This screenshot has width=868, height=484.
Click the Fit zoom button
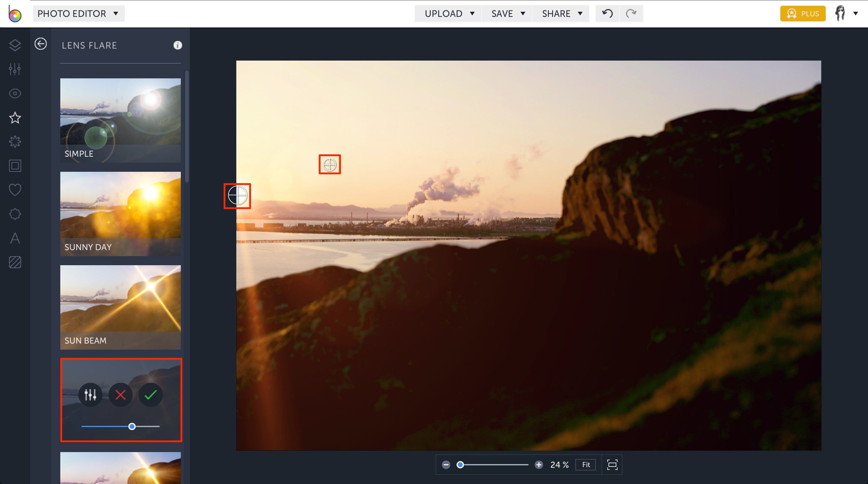click(x=586, y=465)
